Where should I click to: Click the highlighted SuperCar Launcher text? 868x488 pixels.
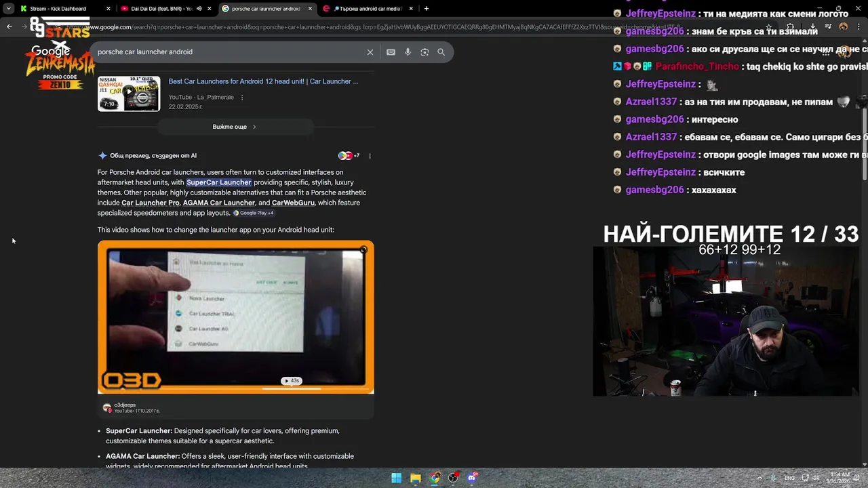pyautogui.click(x=219, y=182)
